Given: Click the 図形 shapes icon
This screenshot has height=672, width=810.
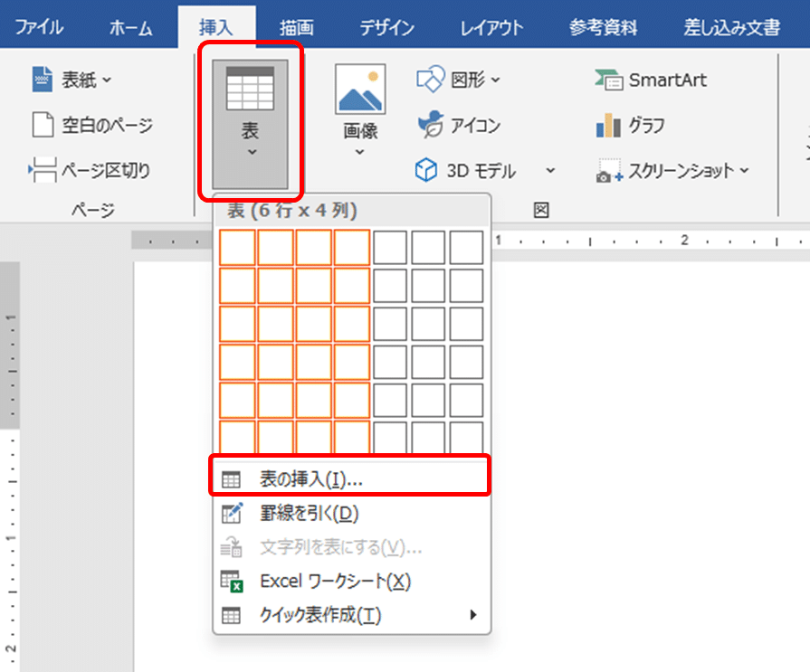Looking at the screenshot, I should pyautogui.click(x=430, y=79).
